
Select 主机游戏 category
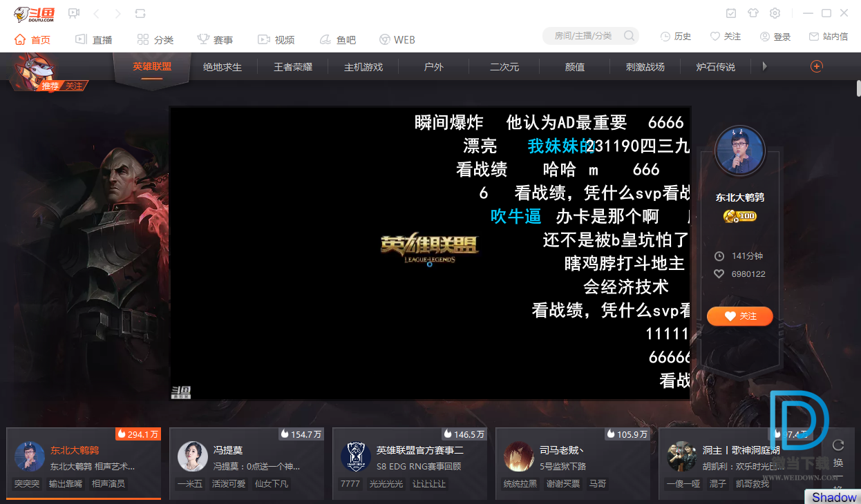coord(363,68)
